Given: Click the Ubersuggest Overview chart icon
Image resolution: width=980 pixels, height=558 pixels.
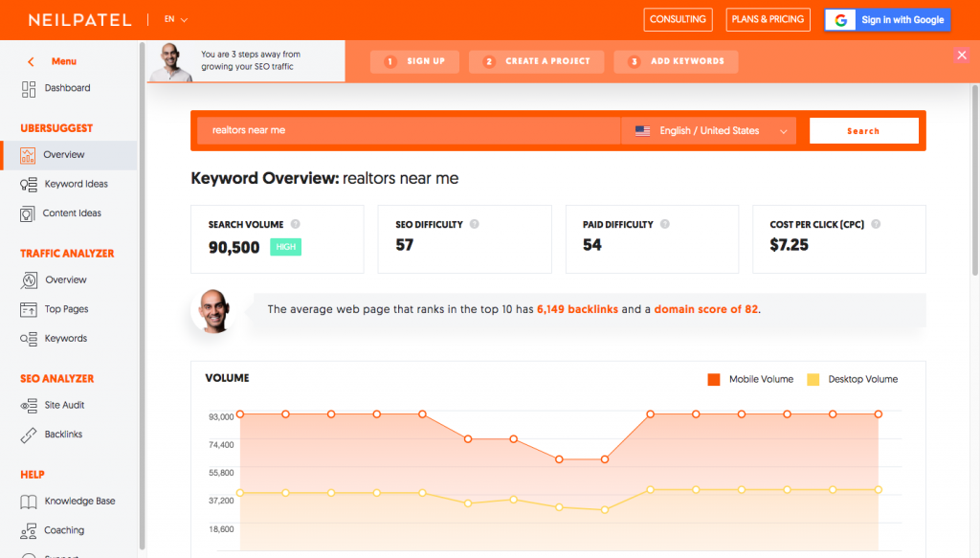Looking at the screenshot, I should [x=28, y=155].
